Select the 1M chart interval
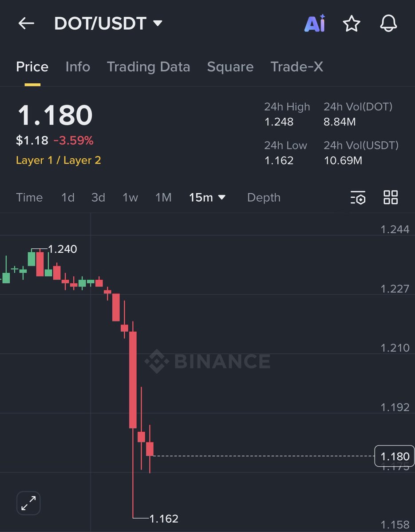 click(x=163, y=198)
